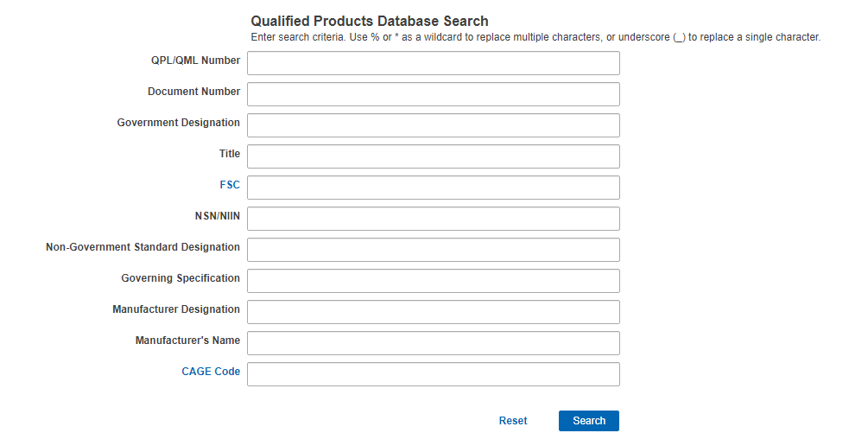Click the Governing Specification label

pyautogui.click(x=181, y=278)
